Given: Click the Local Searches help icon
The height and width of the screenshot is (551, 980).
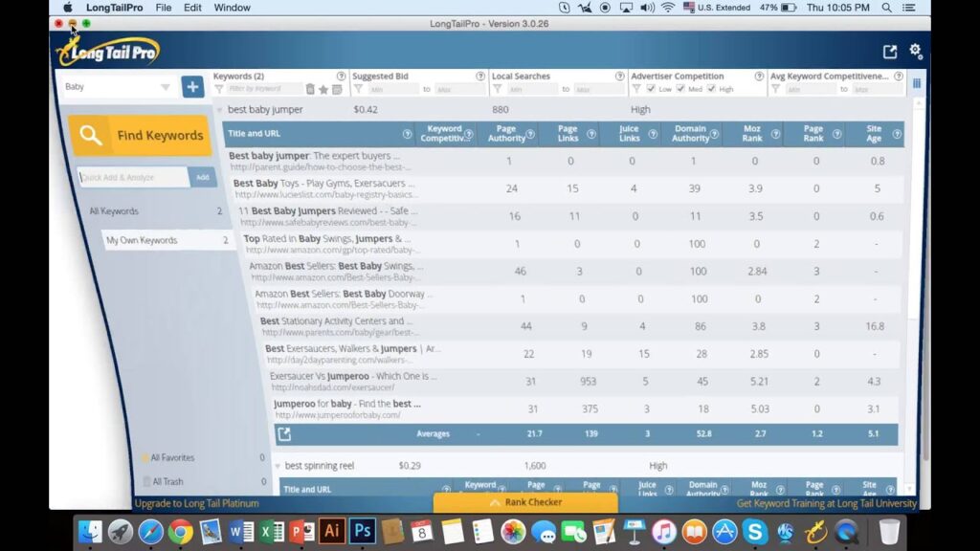Looking at the screenshot, I should tap(620, 77).
